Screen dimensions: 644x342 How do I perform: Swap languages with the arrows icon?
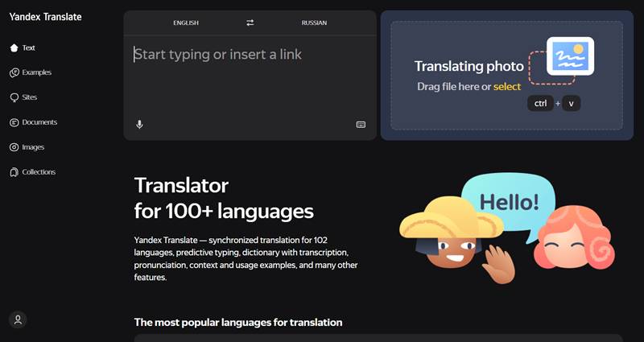(250, 23)
